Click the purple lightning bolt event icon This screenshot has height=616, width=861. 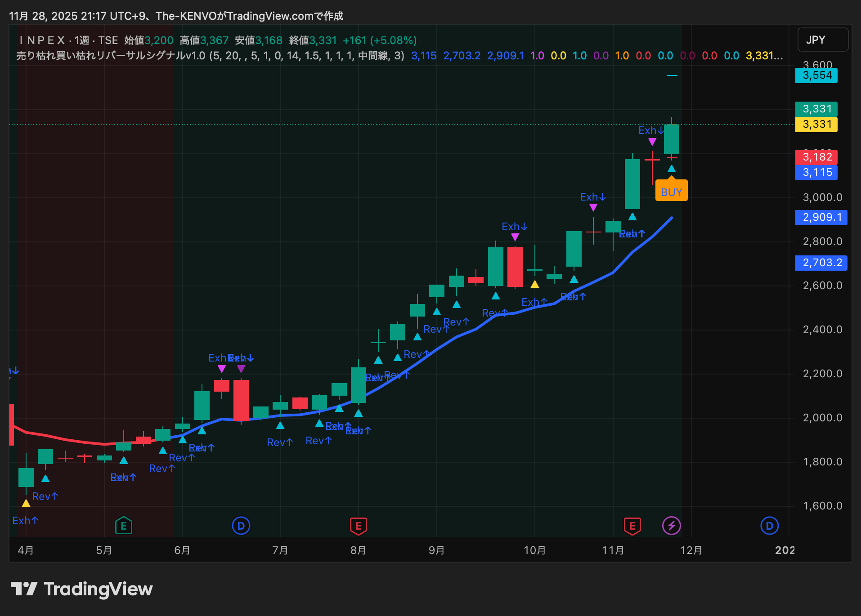[x=672, y=525]
